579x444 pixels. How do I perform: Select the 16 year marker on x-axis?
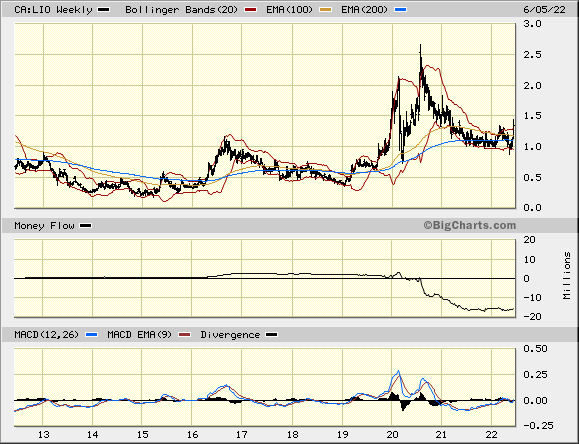192,435
